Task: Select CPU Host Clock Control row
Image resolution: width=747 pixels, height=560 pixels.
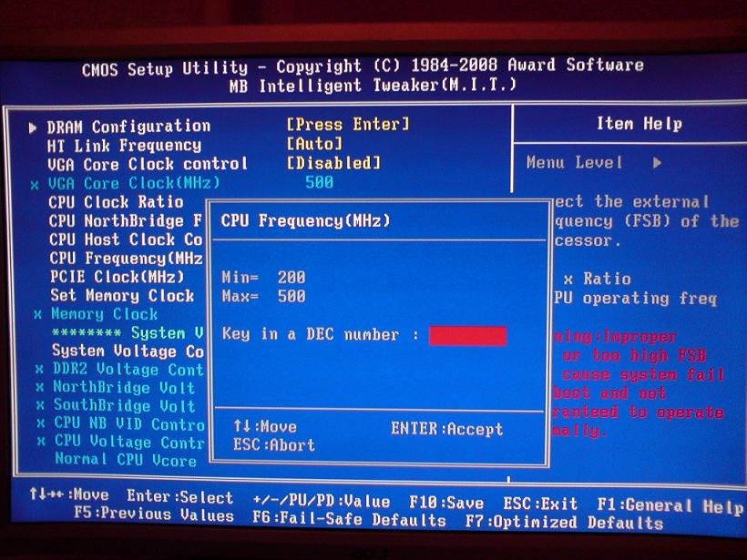Action: click(x=127, y=239)
